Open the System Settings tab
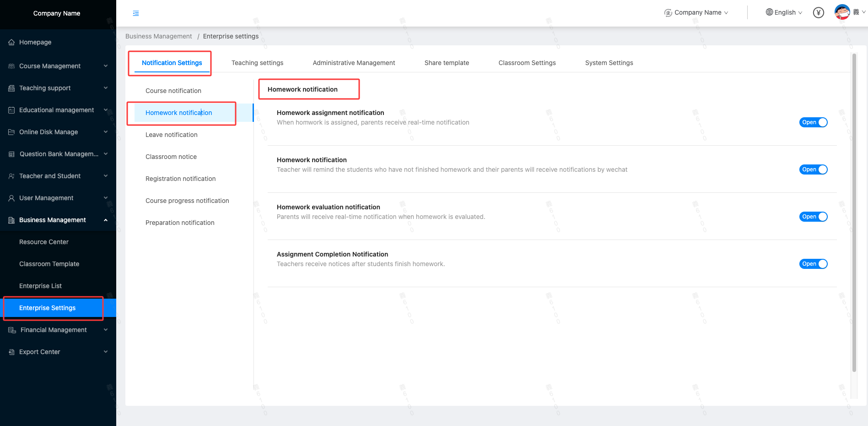Screen dimensions: 868x426 [609, 63]
